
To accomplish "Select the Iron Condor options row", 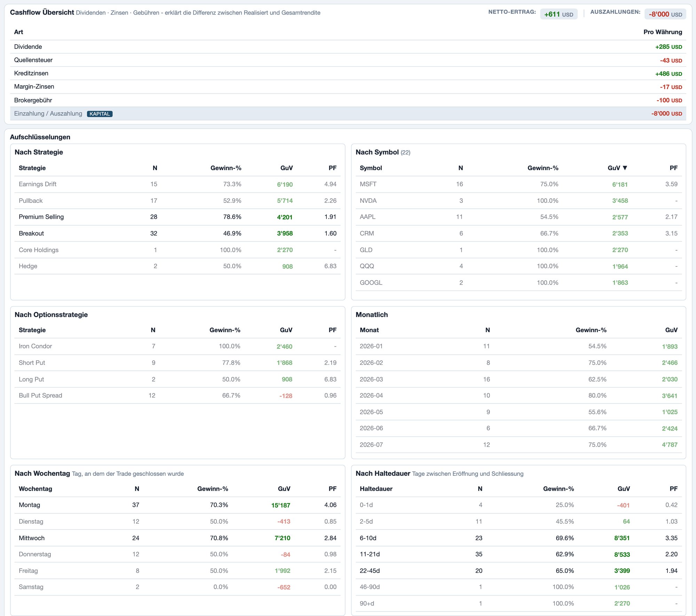I will coord(177,346).
